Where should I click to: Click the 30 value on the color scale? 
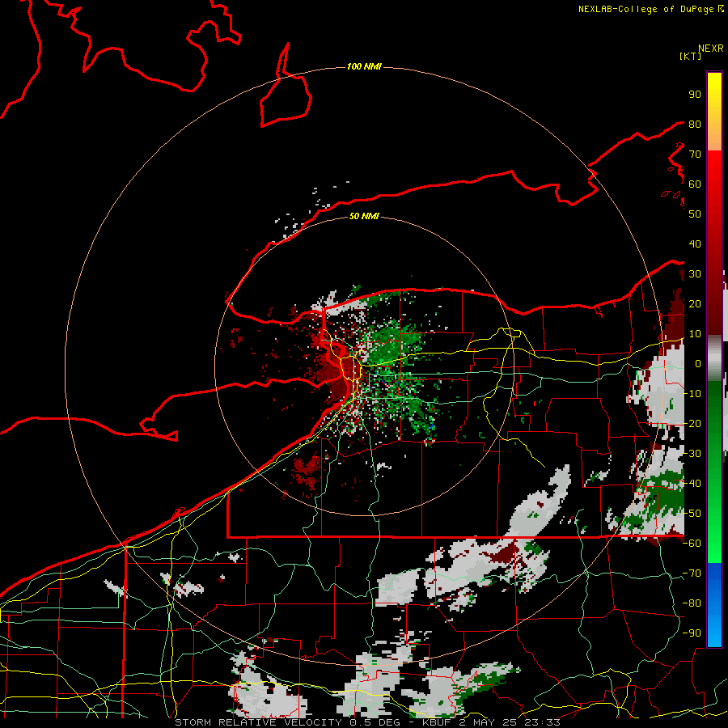[695, 274]
